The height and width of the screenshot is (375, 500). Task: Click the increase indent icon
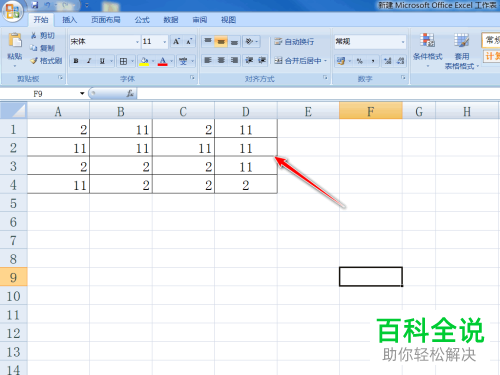(262, 60)
